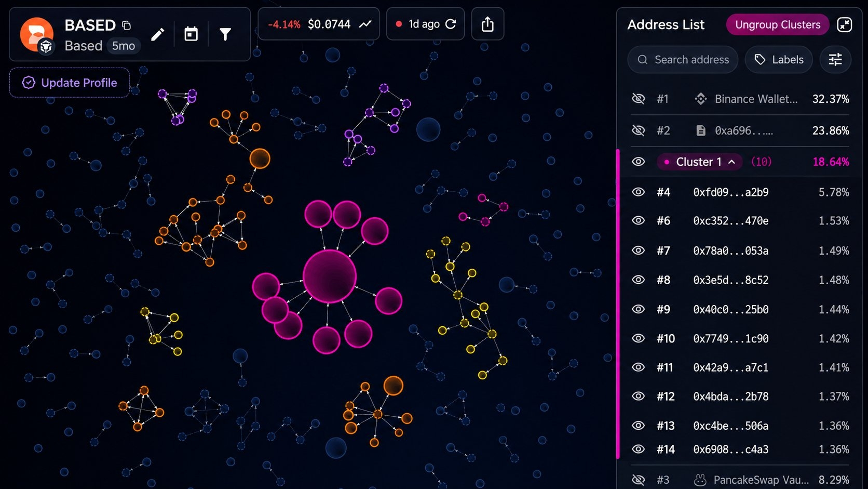Click the $0.0744 price button
The image size is (868, 489).
click(x=329, y=24)
